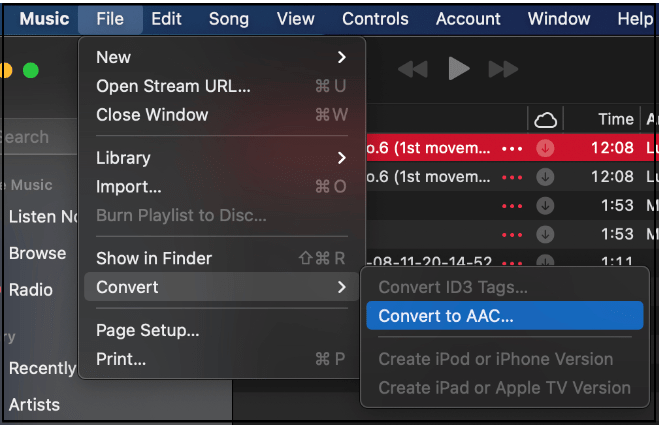Sort tracks by the Time column header
Image resolution: width=659 pixels, height=425 pixels.
click(615, 120)
